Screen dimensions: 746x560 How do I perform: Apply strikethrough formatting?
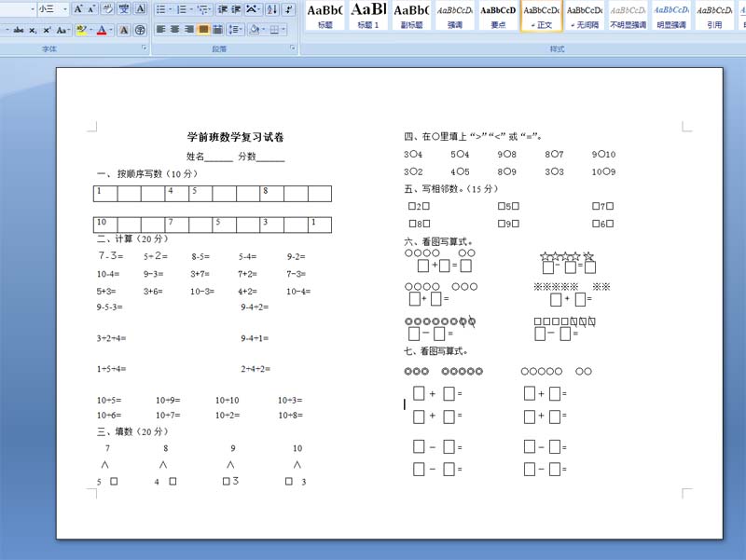pos(19,30)
